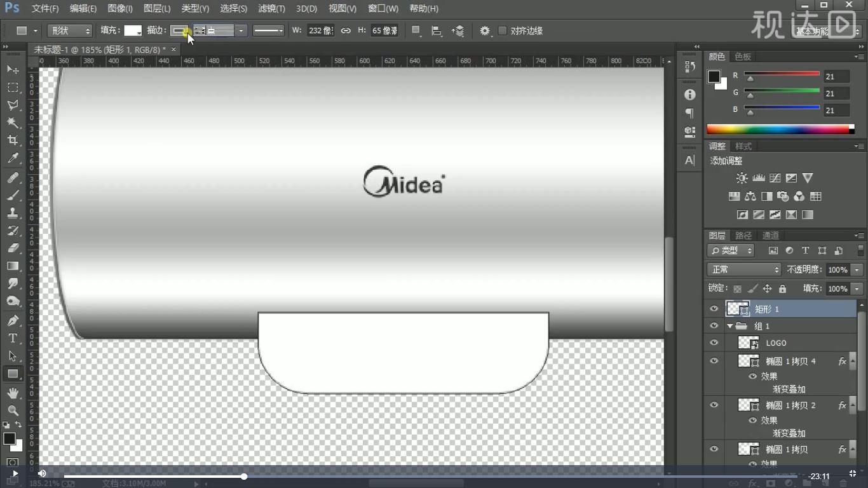Open the stroke line type dropdown

pos(268,30)
